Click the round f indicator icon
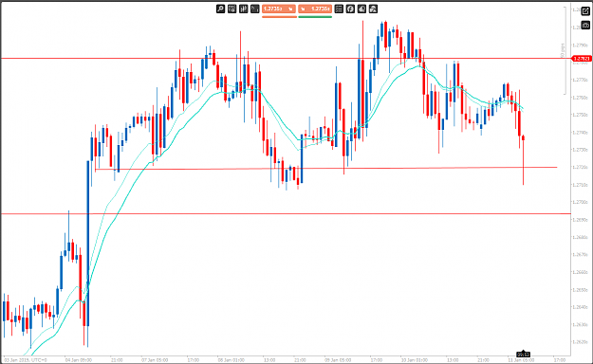 click(x=350, y=9)
